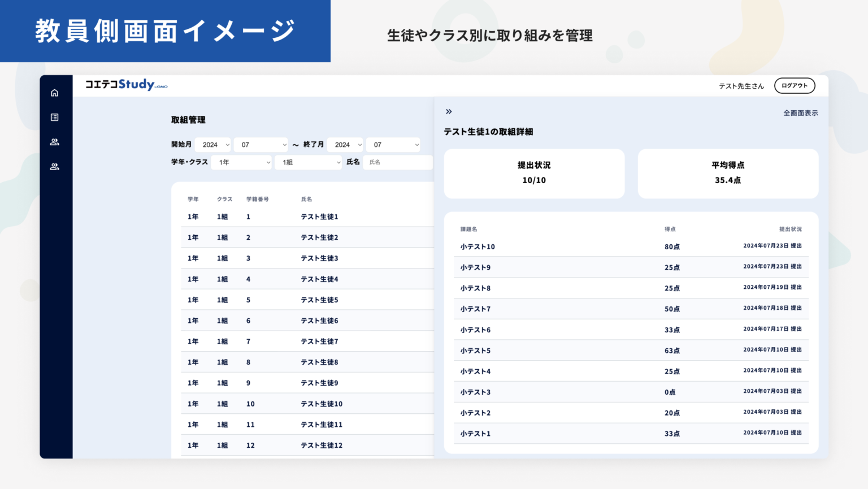Screen dimensions: 868x489
Task: Open the upper student management sidebar icon
Action: [x=54, y=141]
